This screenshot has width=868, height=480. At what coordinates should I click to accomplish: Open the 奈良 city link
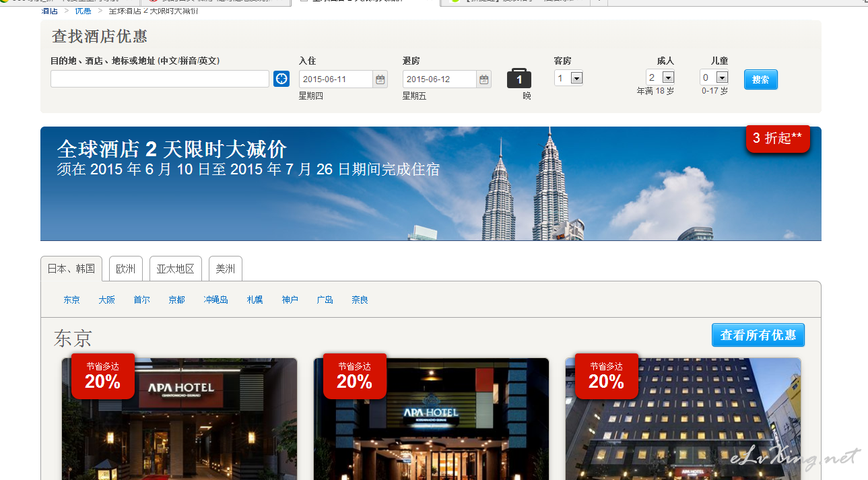360,300
